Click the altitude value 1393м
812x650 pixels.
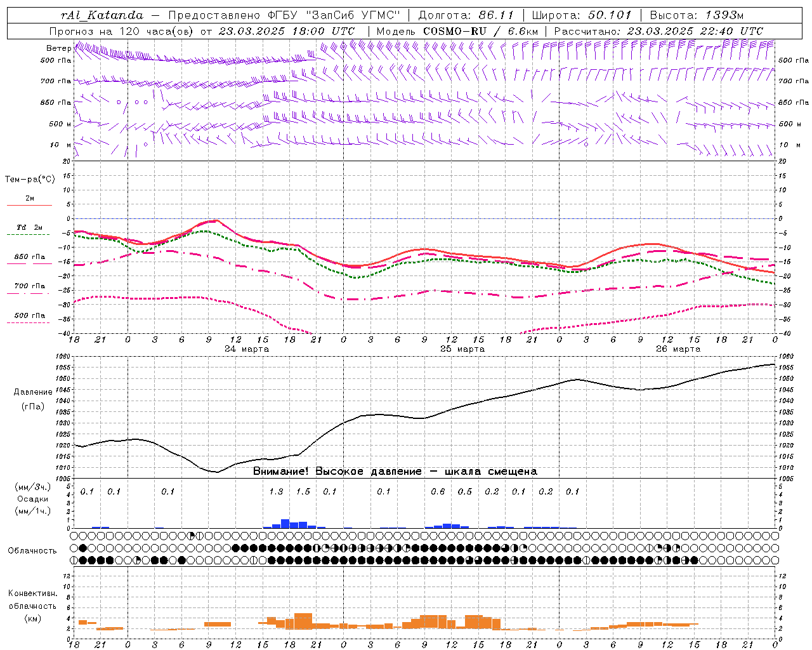(724, 15)
